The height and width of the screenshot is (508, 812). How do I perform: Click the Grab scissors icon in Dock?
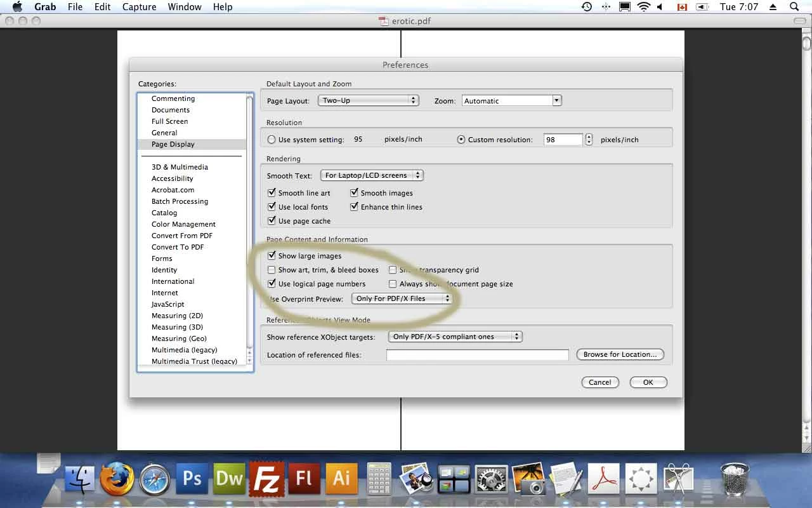tap(678, 479)
